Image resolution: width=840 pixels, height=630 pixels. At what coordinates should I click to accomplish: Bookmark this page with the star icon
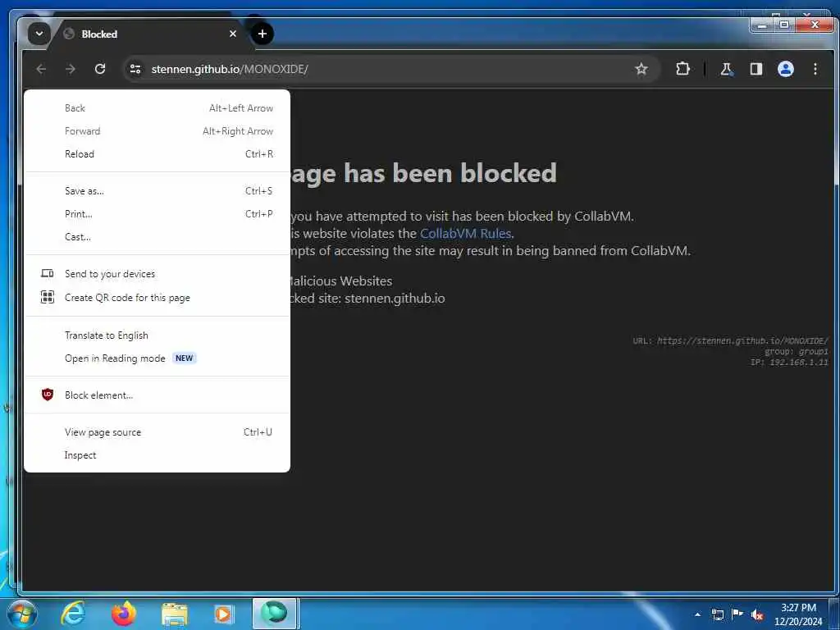coord(641,69)
